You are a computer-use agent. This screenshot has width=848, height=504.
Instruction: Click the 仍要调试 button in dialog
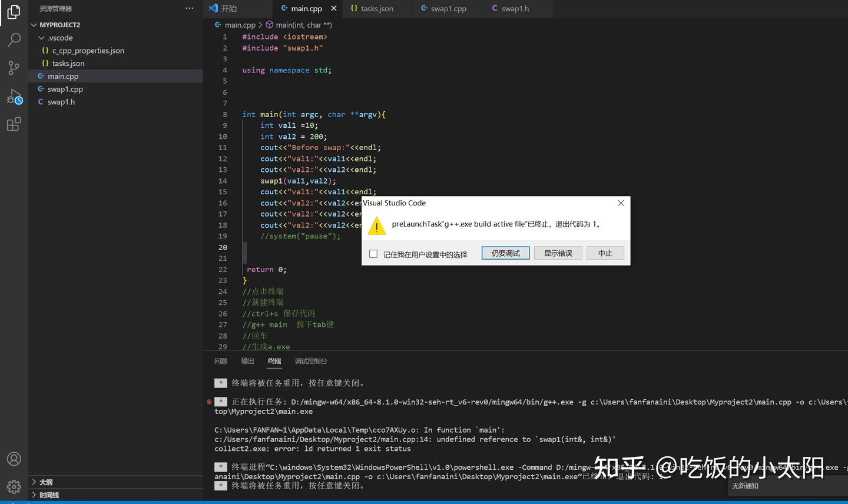505,253
